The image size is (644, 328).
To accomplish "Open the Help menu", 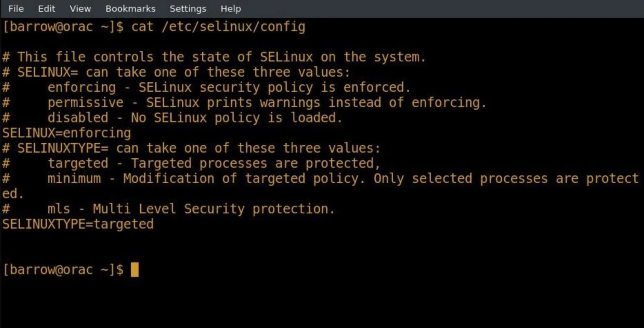I will (231, 9).
